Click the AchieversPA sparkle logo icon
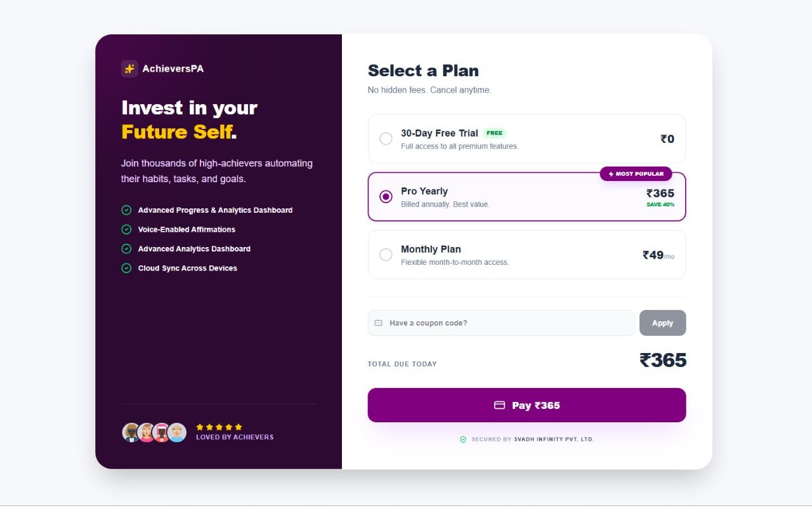Viewport: 812px width, 508px height. 129,69
